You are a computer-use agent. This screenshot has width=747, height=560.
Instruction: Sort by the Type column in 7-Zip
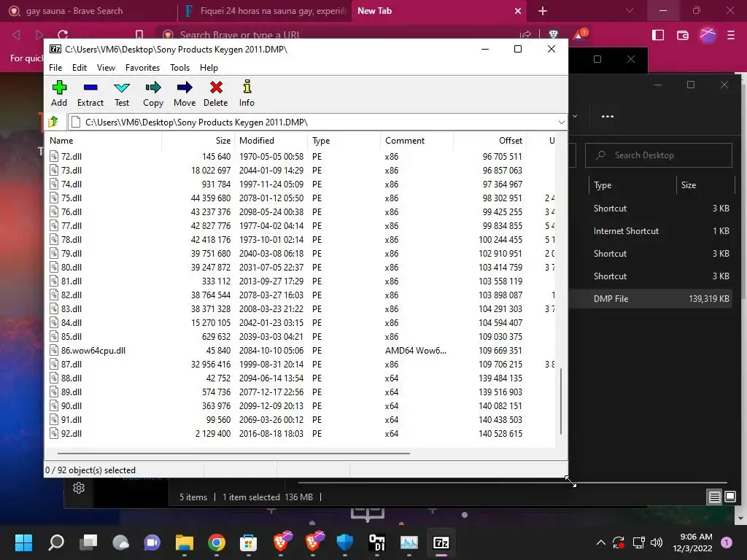344,141
